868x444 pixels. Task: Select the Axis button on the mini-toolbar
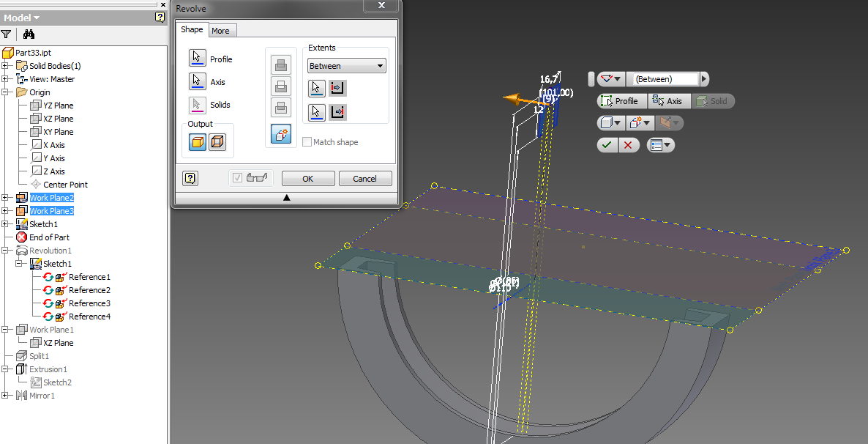tap(669, 100)
